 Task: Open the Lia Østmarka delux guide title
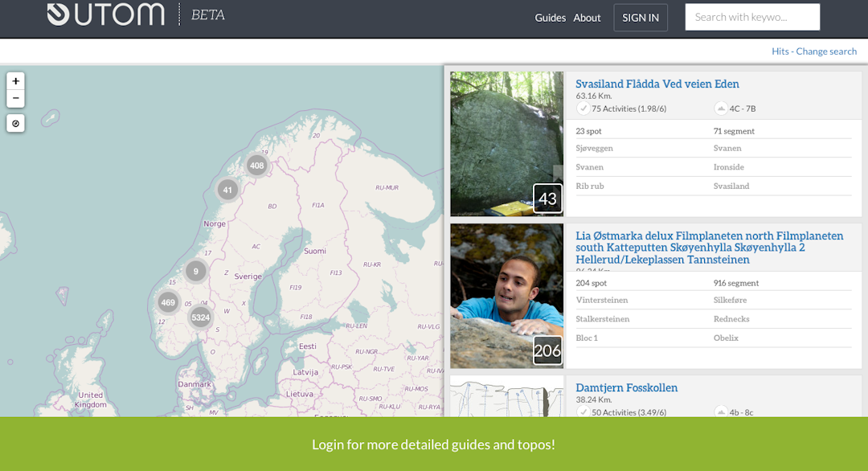tap(709, 248)
